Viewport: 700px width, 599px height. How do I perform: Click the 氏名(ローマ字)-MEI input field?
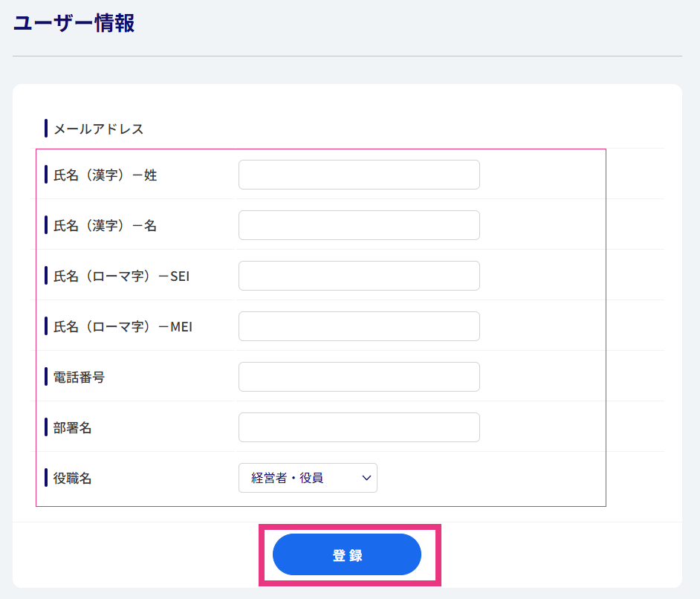click(x=359, y=326)
